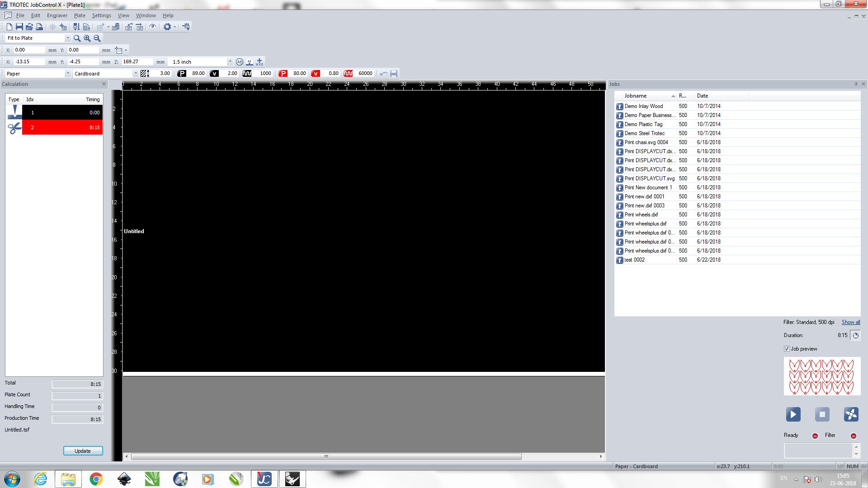Screen dimensions: 868x488
Task: Open the Engraver menu
Action: (x=57, y=15)
